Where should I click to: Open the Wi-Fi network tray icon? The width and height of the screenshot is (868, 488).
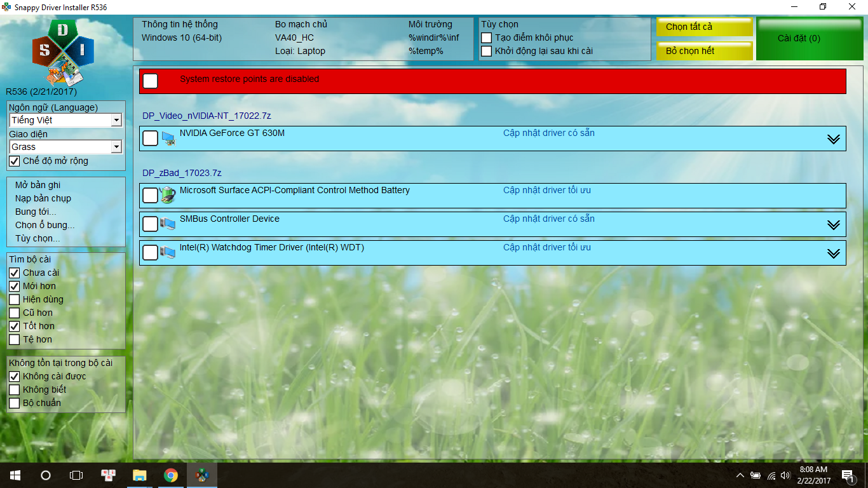pyautogui.click(x=771, y=475)
